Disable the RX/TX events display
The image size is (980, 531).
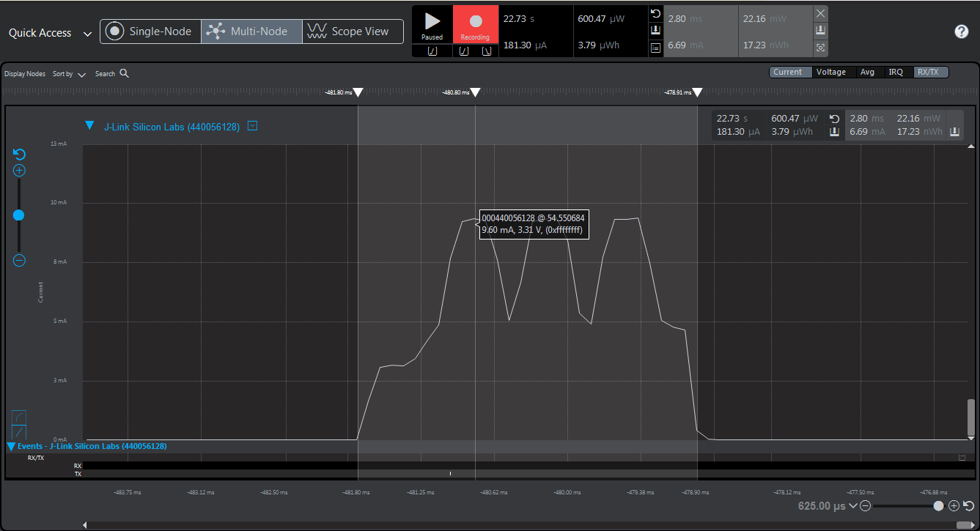click(x=927, y=72)
